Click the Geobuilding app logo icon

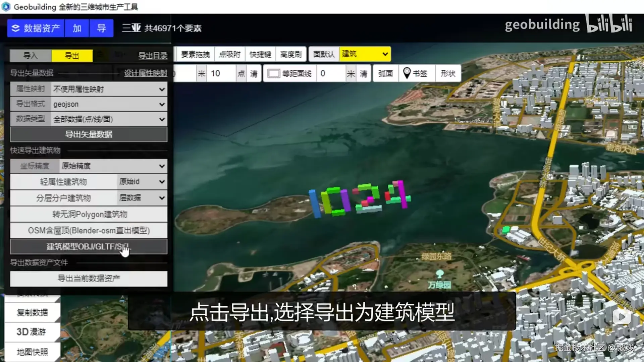6,7
